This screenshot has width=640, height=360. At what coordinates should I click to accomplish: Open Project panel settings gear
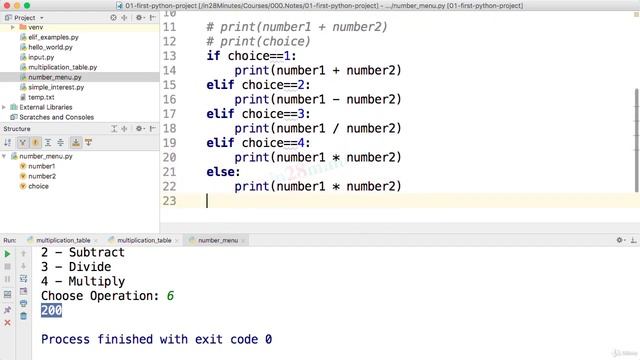140,18
